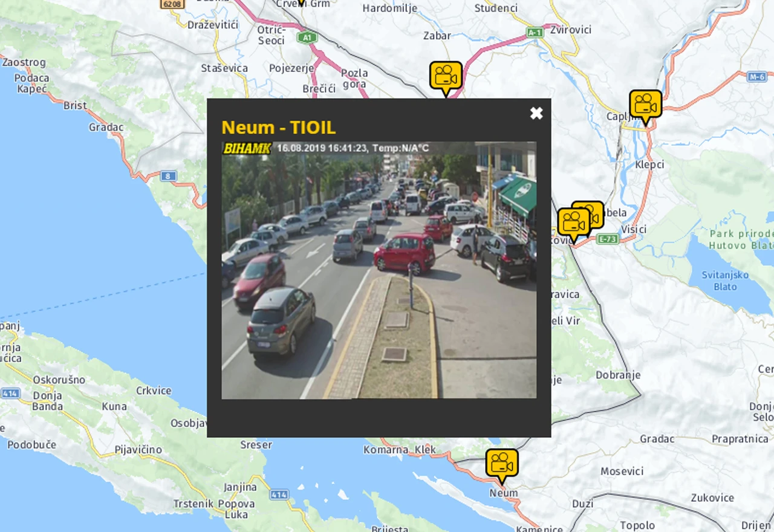Click the "Brist" map label

click(x=75, y=106)
